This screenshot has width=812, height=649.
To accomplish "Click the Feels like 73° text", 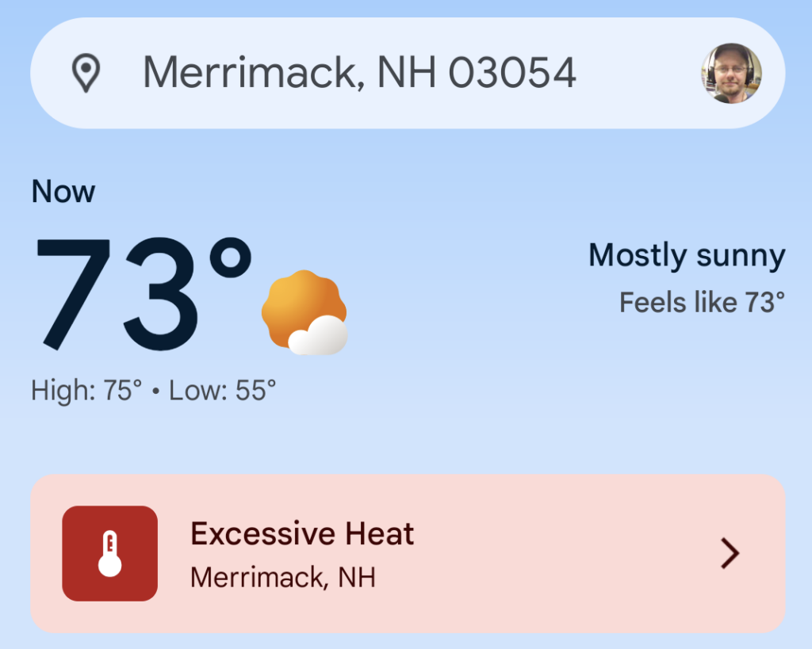I will click(702, 302).
